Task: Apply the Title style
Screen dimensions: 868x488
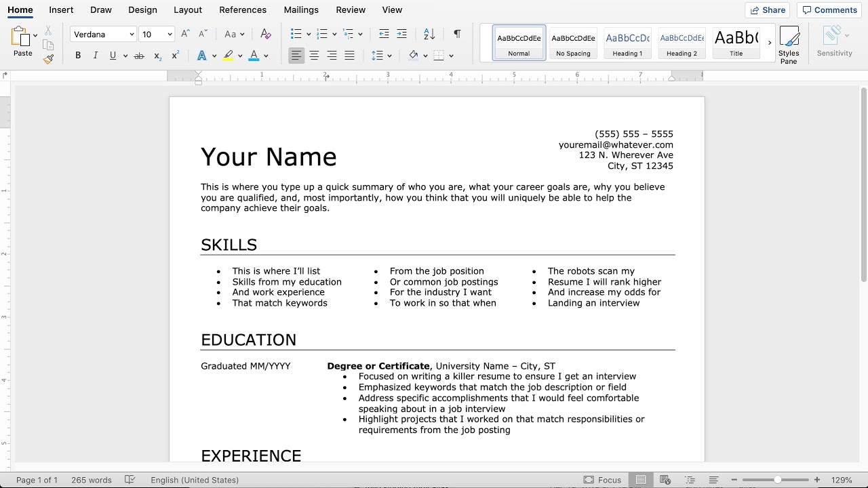Action: (x=736, y=43)
